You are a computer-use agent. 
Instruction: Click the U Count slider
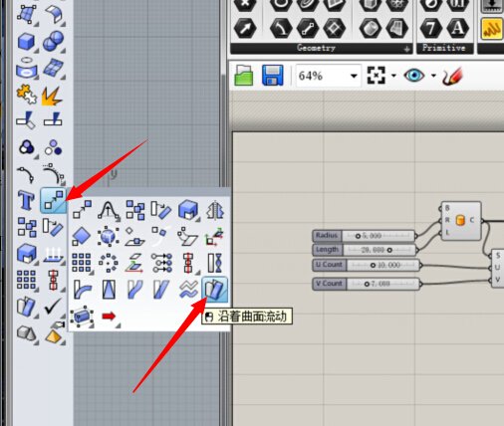pyautogui.click(x=367, y=265)
